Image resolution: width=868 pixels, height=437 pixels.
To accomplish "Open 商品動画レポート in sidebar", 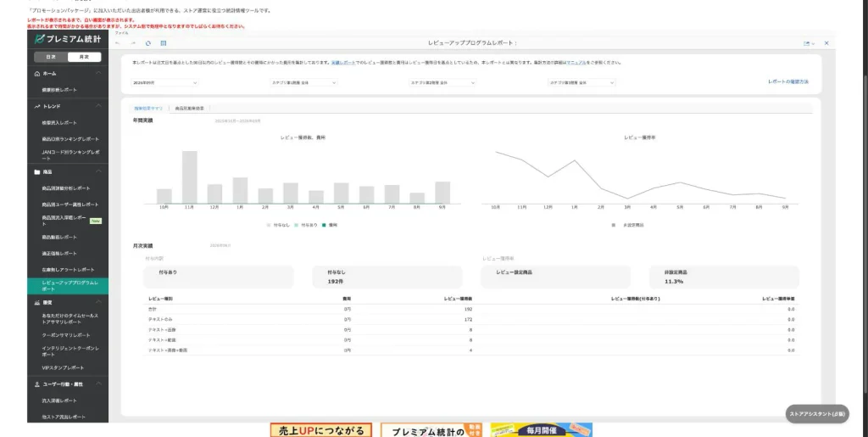I will [x=60, y=237].
